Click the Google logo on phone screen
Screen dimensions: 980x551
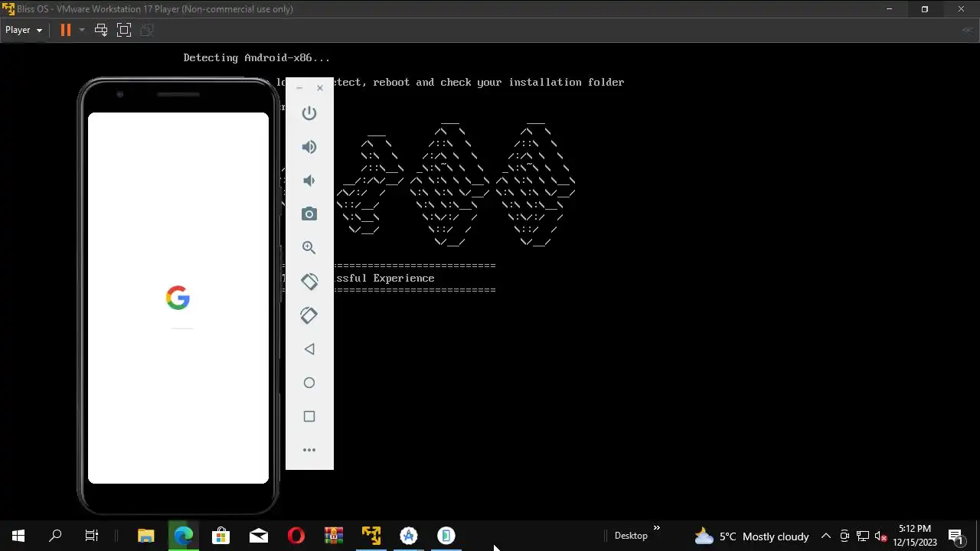click(178, 298)
